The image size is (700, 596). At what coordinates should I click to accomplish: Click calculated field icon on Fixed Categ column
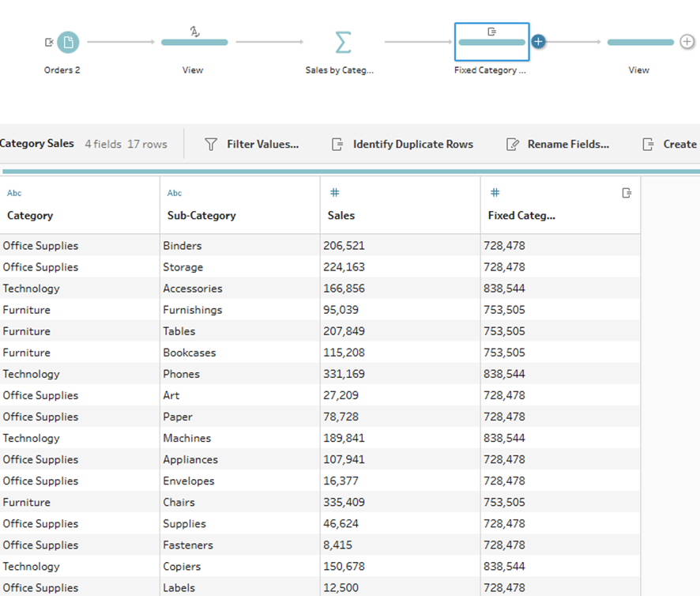click(x=627, y=193)
